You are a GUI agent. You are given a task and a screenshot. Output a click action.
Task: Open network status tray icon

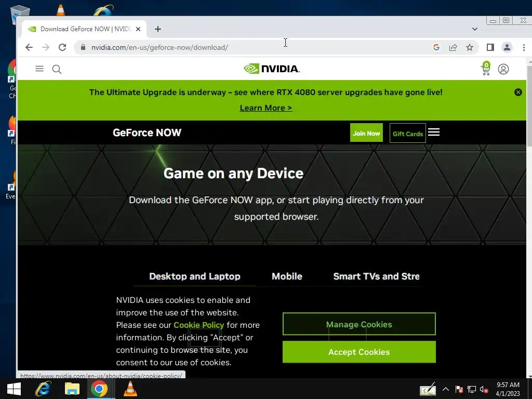[472, 389]
